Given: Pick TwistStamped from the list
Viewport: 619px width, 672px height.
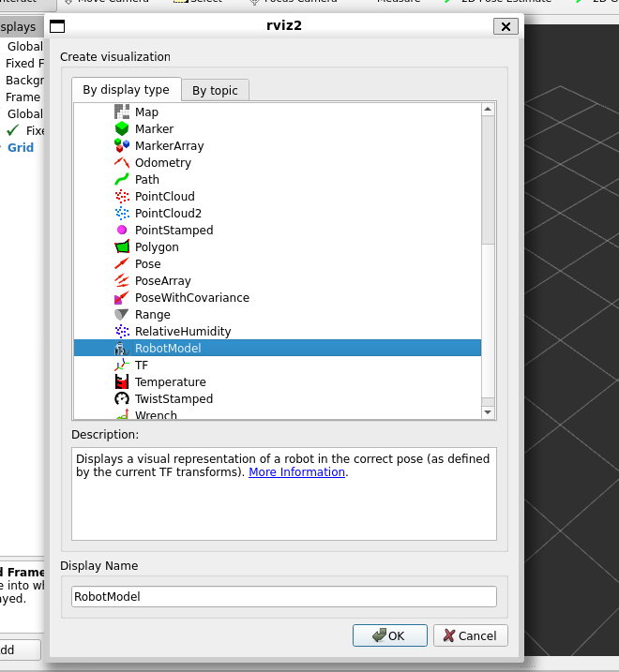Looking at the screenshot, I should click(174, 399).
